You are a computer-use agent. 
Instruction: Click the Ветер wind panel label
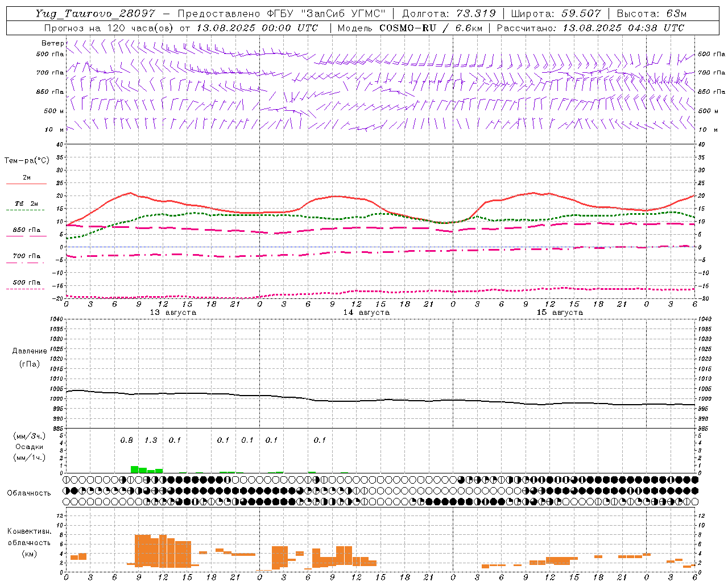click(x=52, y=43)
